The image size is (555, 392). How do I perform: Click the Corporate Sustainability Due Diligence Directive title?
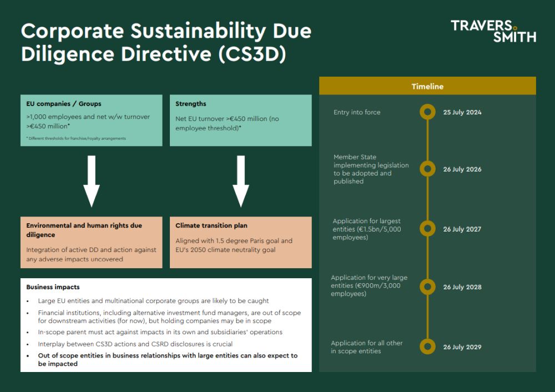click(166, 43)
